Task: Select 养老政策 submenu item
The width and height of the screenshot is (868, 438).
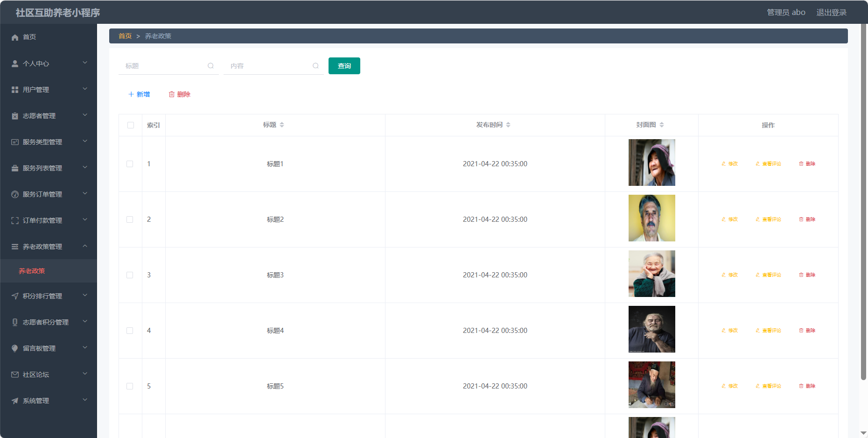Action: 49,271
